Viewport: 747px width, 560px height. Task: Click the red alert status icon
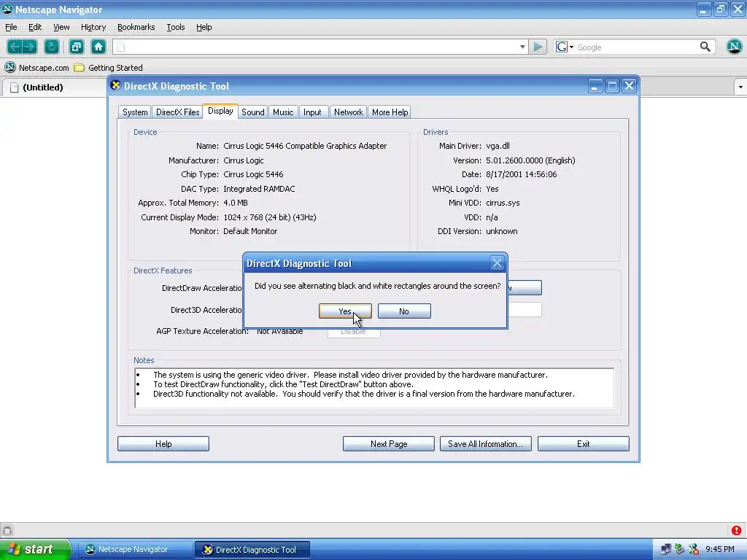[x=737, y=530]
